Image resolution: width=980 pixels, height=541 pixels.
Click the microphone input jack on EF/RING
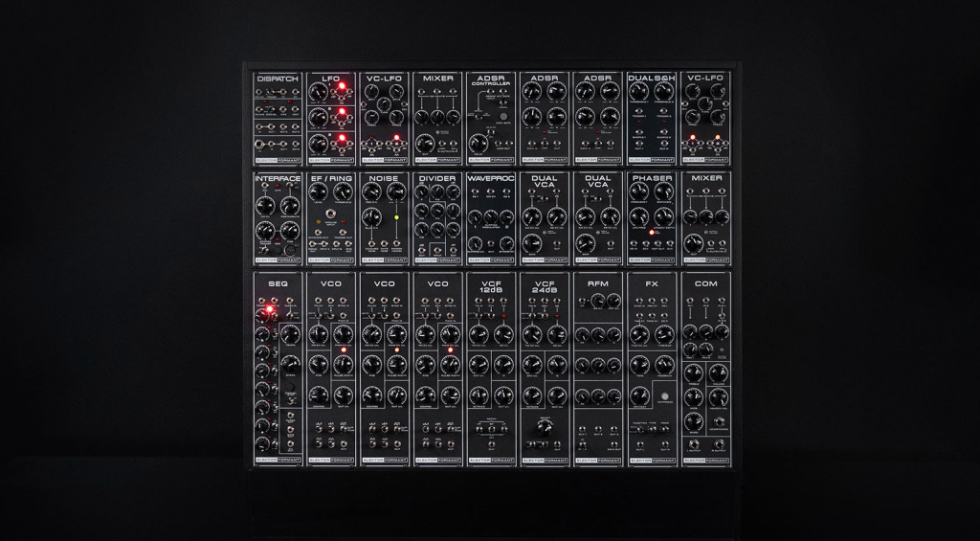click(332, 213)
